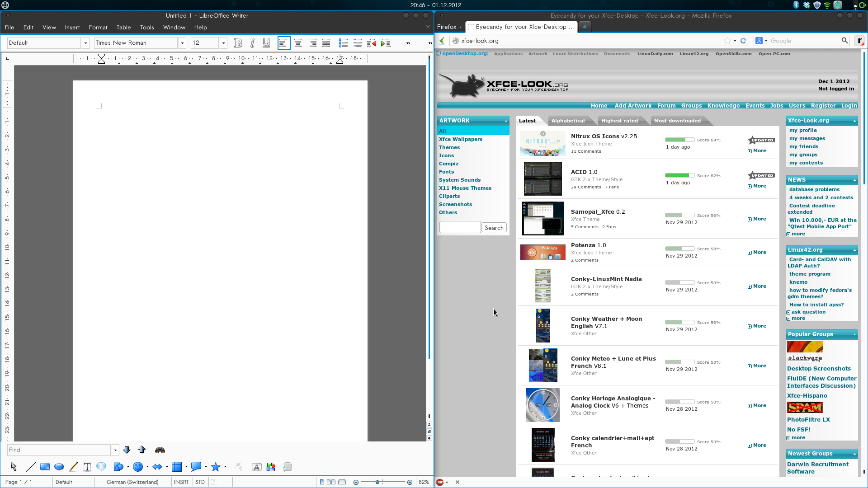868x488 pixels.
Task: Click the Stars shapes icon
Action: pos(216,467)
